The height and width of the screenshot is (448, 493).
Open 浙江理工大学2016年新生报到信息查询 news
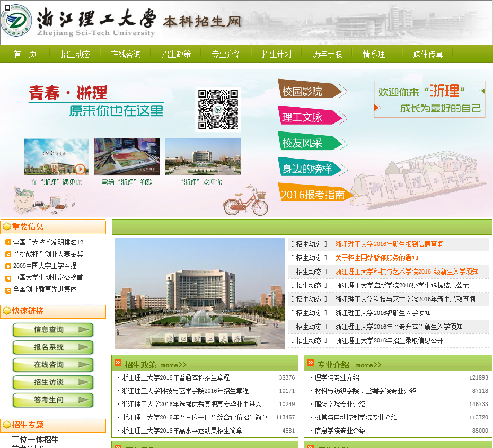pos(389,244)
